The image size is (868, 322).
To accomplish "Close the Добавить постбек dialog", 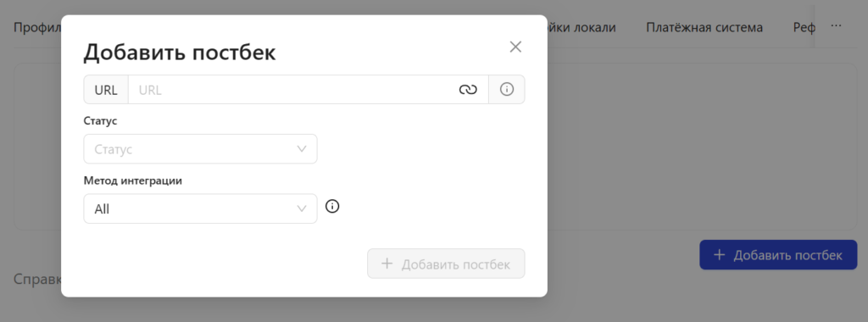I will click(x=515, y=47).
